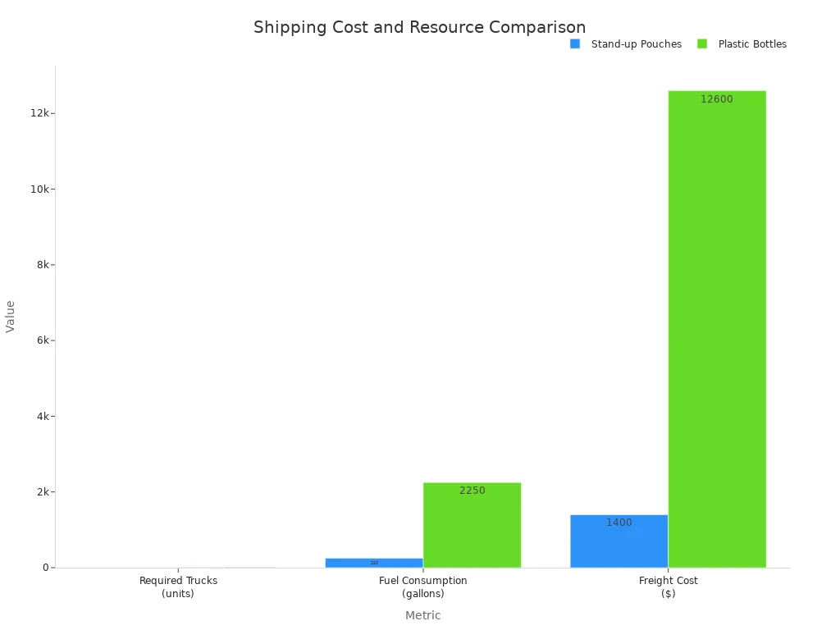Click the Value y-axis title

tap(10, 317)
